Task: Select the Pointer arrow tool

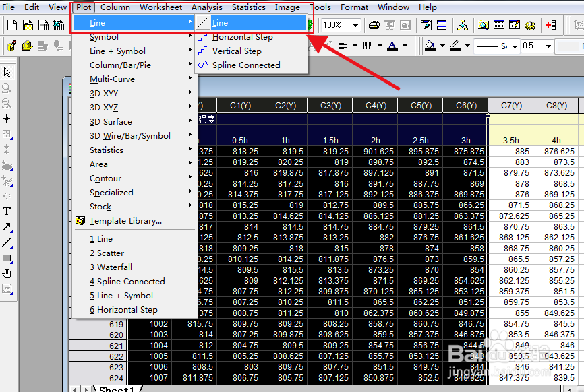Action: (x=7, y=72)
